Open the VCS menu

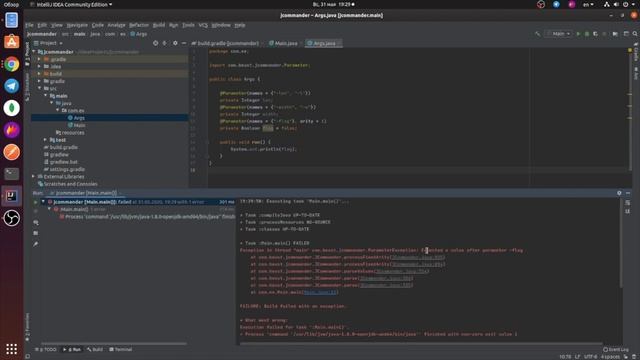pos(203,25)
